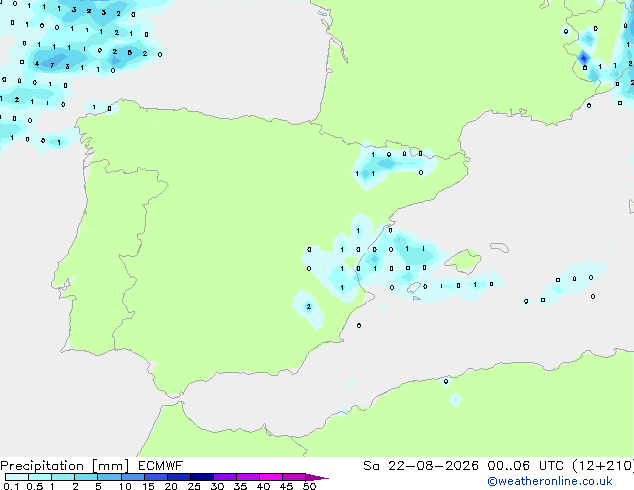634x490 pixels.
Task: Select the 45–50 mm legend color swatch
Action: 294,477
